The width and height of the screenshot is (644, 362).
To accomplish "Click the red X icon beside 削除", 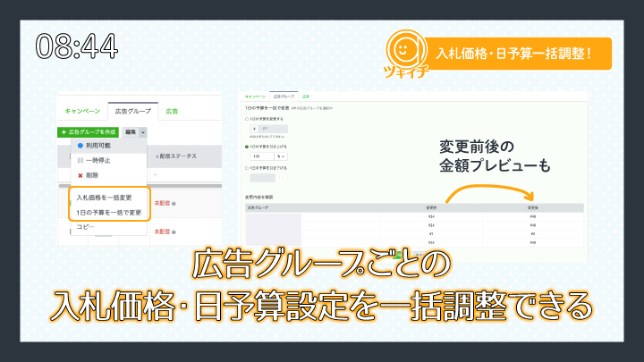I will point(80,176).
